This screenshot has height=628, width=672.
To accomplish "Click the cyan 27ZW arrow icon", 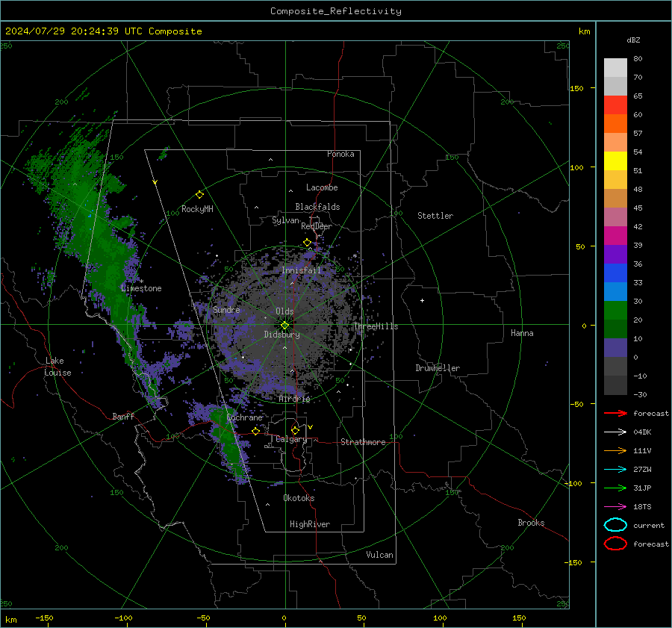I will [x=615, y=470].
